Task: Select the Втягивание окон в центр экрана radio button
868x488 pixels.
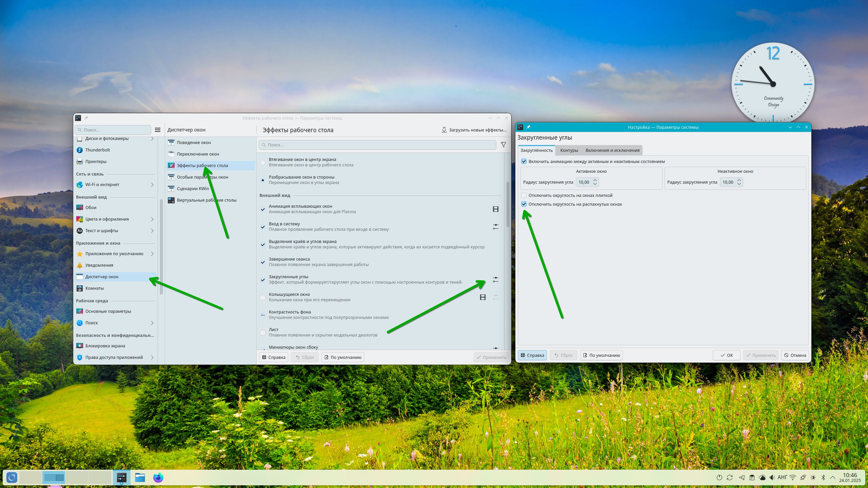Action: coord(263,162)
